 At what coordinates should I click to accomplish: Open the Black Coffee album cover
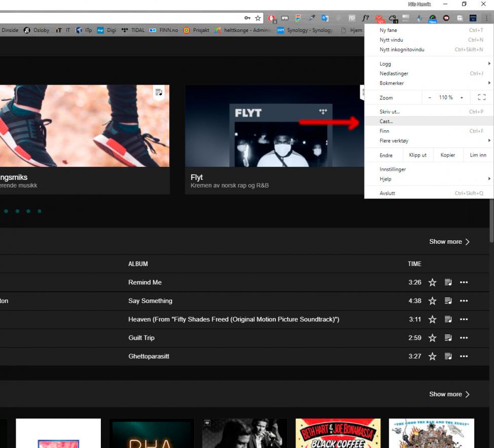[x=338, y=433]
